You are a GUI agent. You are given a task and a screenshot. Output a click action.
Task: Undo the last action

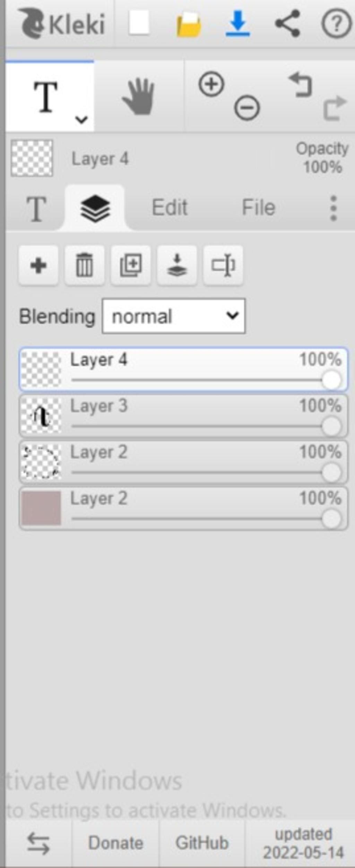[x=300, y=84]
